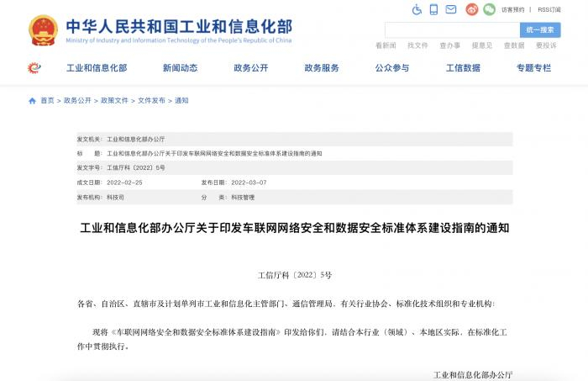
Task: Open the 工业和信息化部 navigation menu
Action: click(x=97, y=68)
